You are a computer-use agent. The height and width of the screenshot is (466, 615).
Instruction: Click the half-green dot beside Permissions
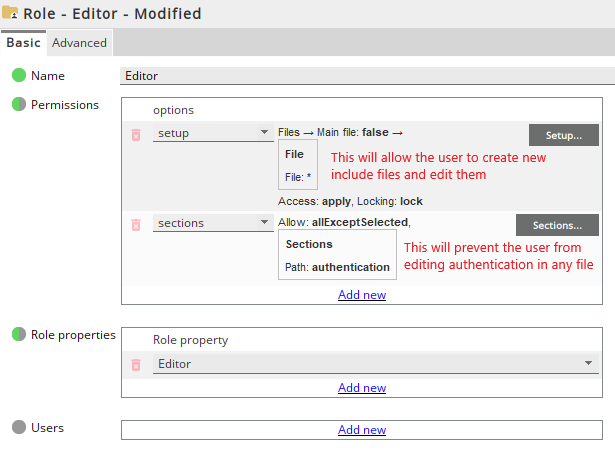click(x=19, y=104)
